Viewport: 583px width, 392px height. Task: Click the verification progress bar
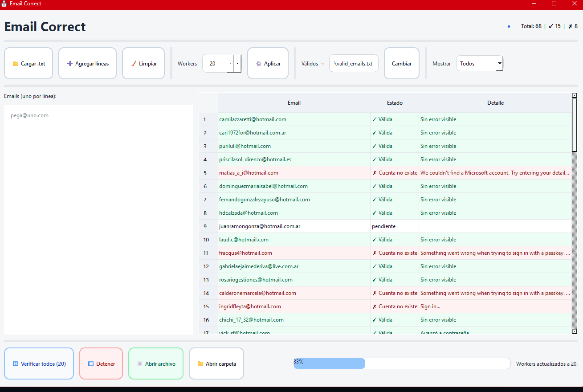pyautogui.click(x=402, y=363)
